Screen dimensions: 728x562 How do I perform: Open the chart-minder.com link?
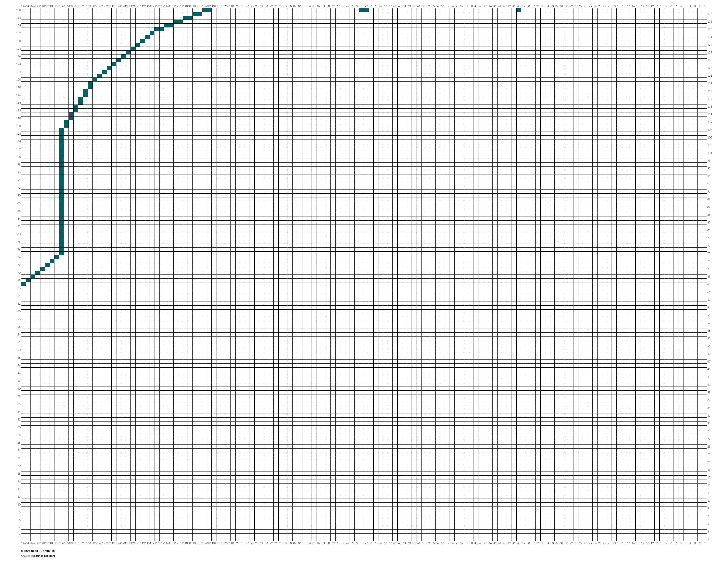[44, 556]
